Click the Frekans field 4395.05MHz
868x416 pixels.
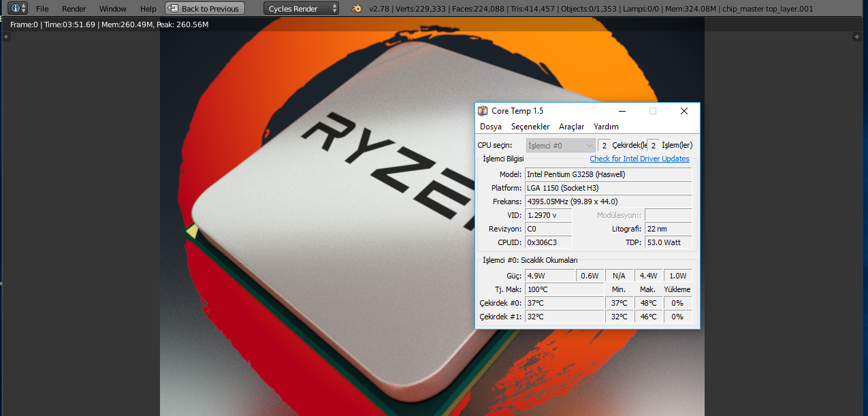coord(609,202)
